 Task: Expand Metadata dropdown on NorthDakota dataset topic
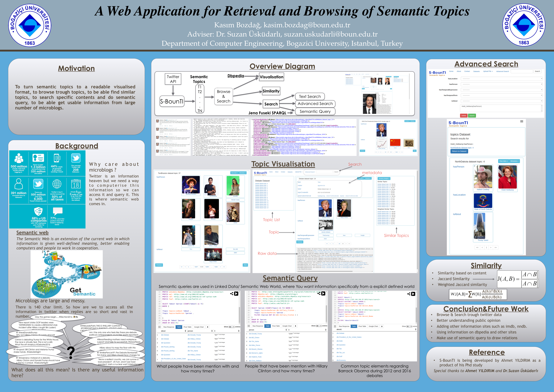click(514, 161)
